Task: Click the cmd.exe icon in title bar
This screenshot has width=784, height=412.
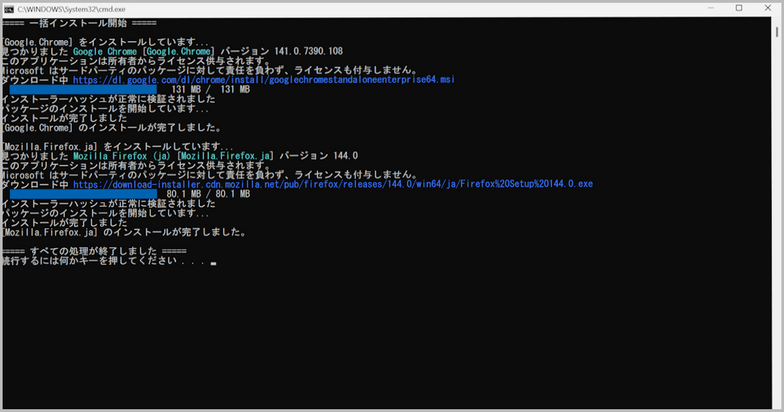Action: [8, 8]
